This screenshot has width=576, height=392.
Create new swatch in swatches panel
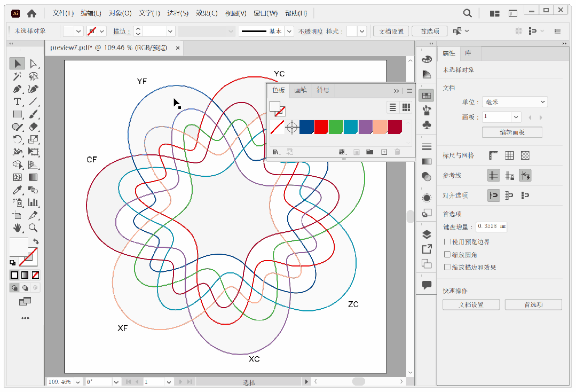[384, 152]
